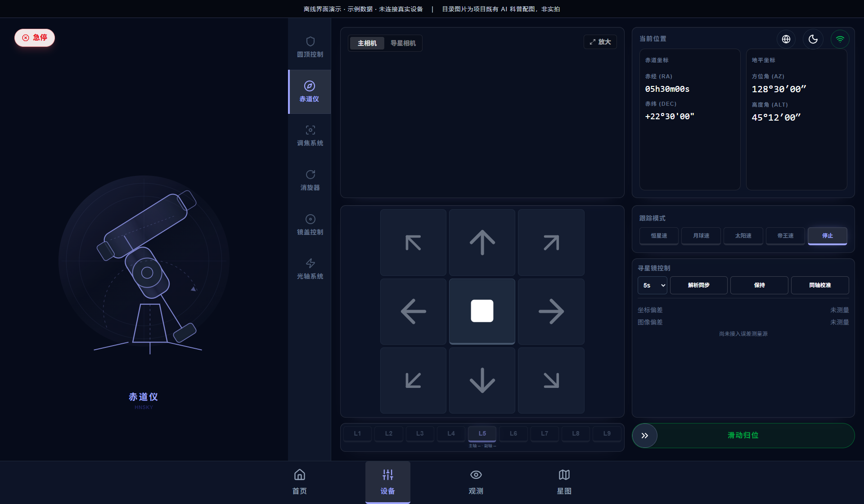Click the 解析同步 solve sync button
This screenshot has height=504, width=864.
(x=698, y=285)
